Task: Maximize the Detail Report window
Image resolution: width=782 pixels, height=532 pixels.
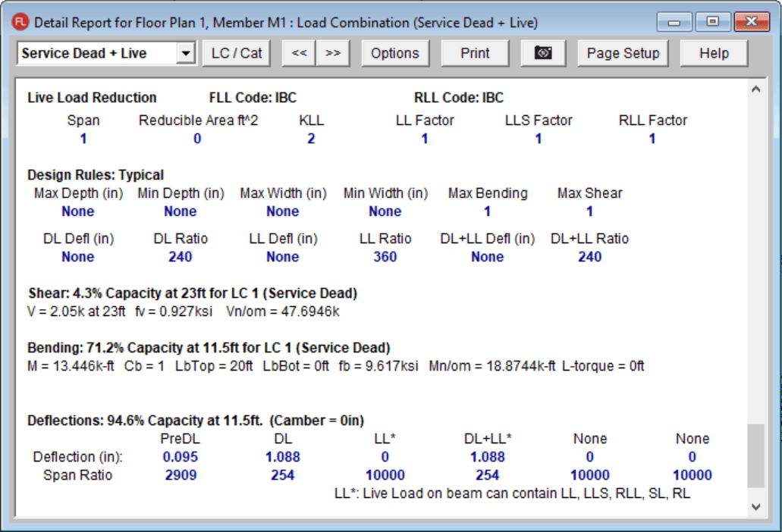Action: (712, 22)
